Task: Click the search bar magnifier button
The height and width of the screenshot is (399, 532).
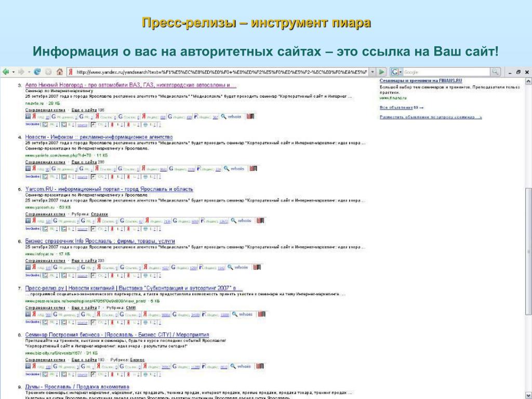Action: click(x=495, y=72)
